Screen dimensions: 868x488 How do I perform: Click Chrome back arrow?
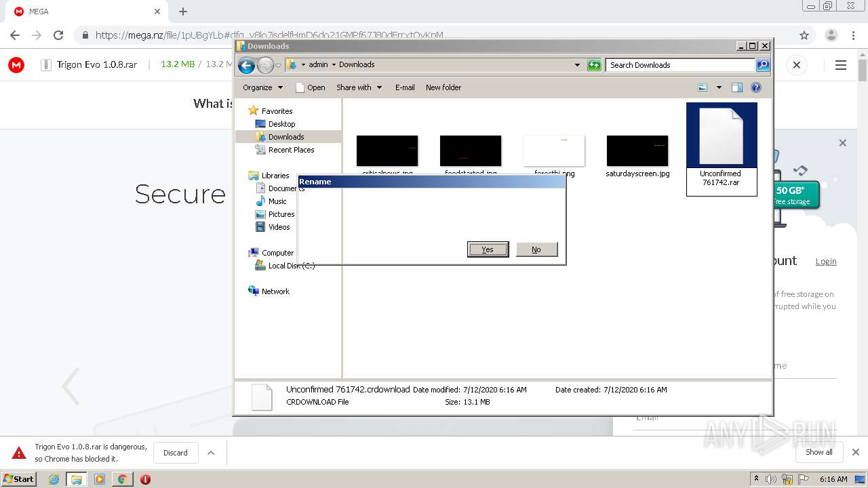point(15,35)
